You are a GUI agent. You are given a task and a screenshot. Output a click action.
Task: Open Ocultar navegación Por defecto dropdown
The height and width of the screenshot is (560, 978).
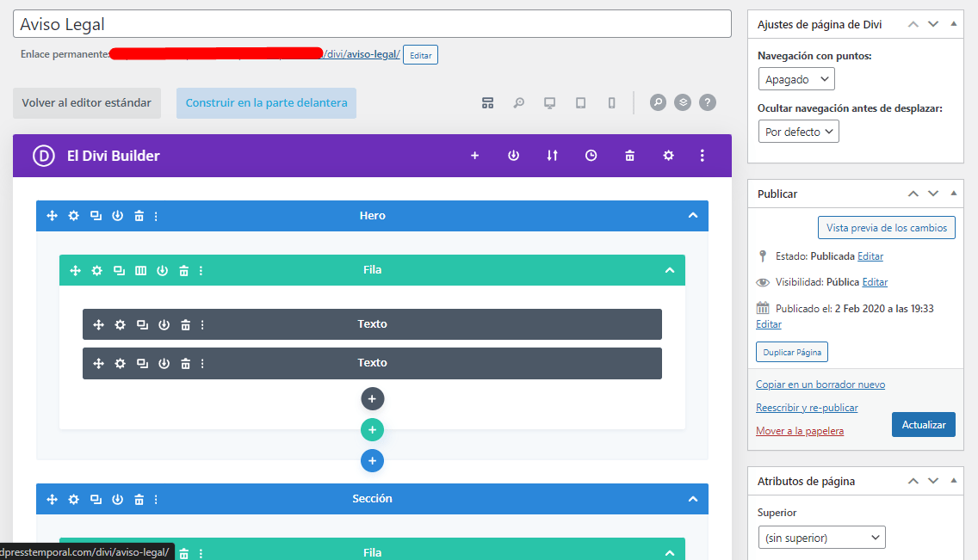(799, 132)
